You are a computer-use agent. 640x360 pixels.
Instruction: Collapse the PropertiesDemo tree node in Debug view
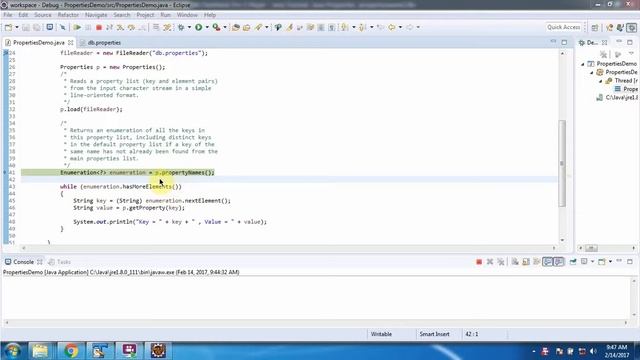pyautogui.click(x=582, y=64)
